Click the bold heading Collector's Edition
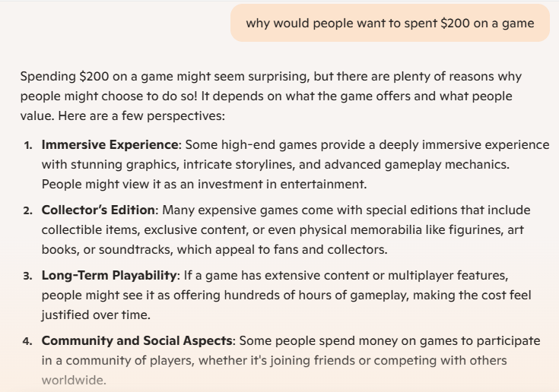The image size is (559, 392). coord(98,210)
